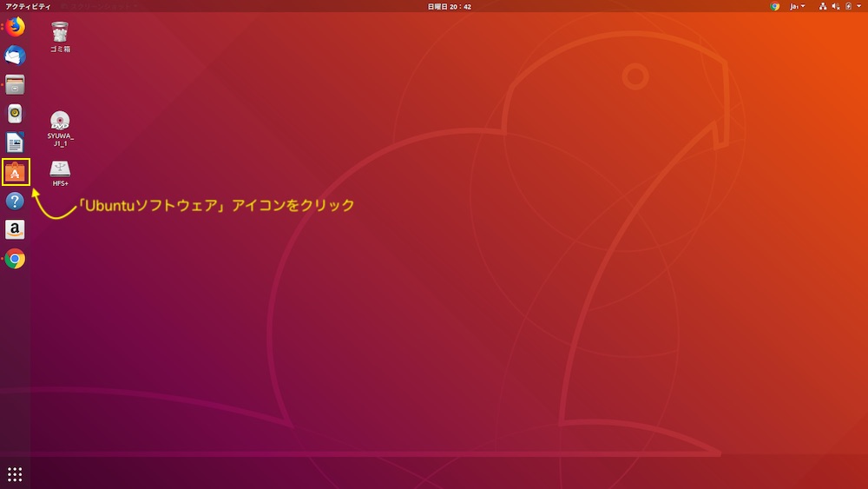The image size is (868, 489).
Task: Show all applications grid
Action: 15,474
